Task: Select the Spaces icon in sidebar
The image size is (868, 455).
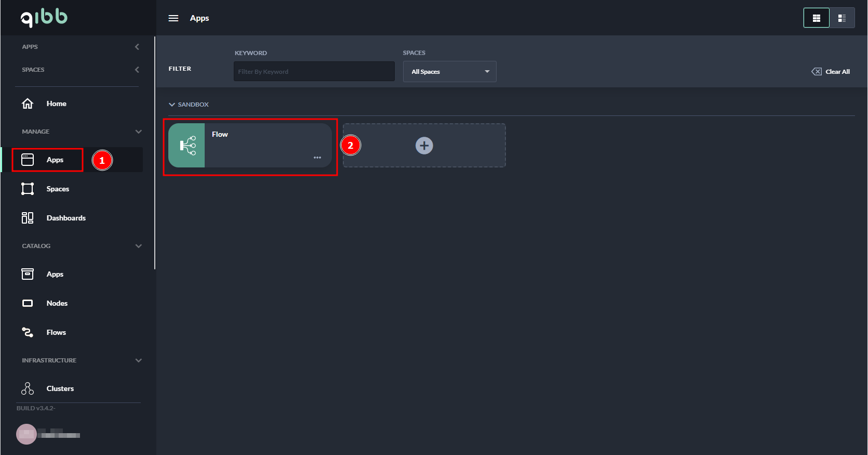Action: [x=28, y=189]
